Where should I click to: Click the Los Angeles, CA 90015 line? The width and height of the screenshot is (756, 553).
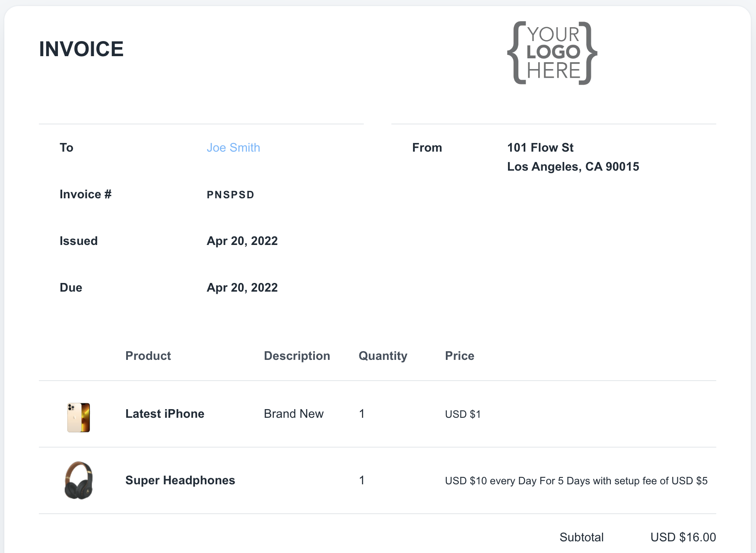pyautogui.click(x=573, y=167)
